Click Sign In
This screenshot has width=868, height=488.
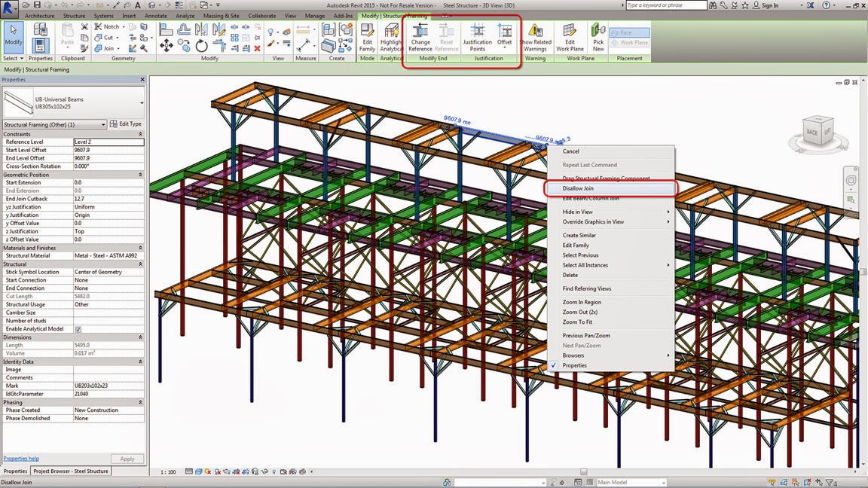pos(769,5)
